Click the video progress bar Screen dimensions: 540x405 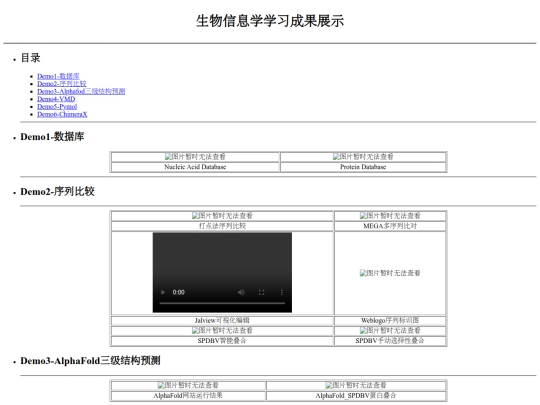click(x=222, y=303)
